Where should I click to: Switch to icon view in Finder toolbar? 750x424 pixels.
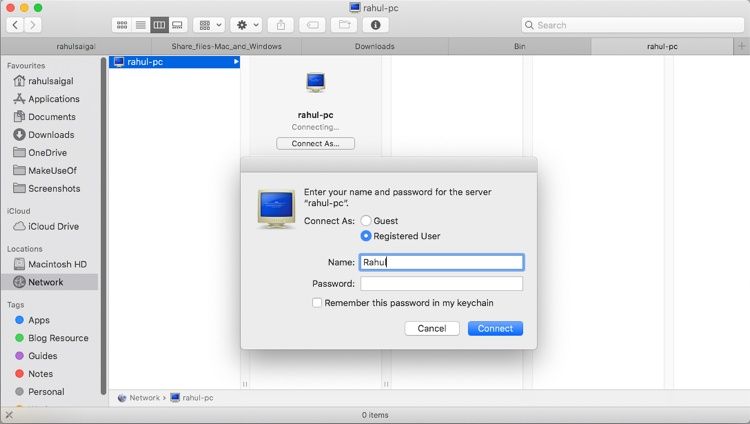(x=122, y=24)
